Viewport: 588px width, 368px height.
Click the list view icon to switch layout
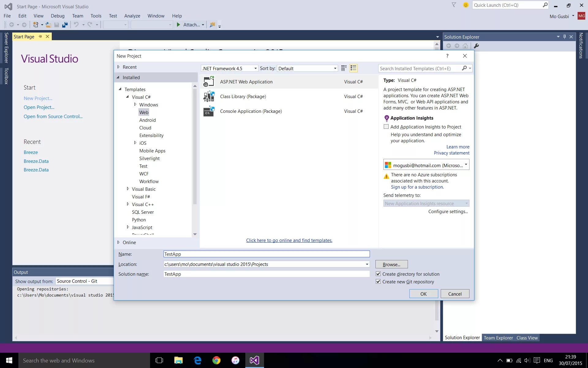click(x=353, y=68)
